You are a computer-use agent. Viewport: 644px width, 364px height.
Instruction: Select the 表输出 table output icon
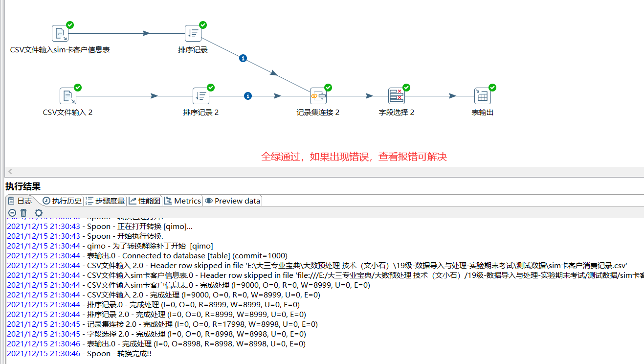[483, 96]
